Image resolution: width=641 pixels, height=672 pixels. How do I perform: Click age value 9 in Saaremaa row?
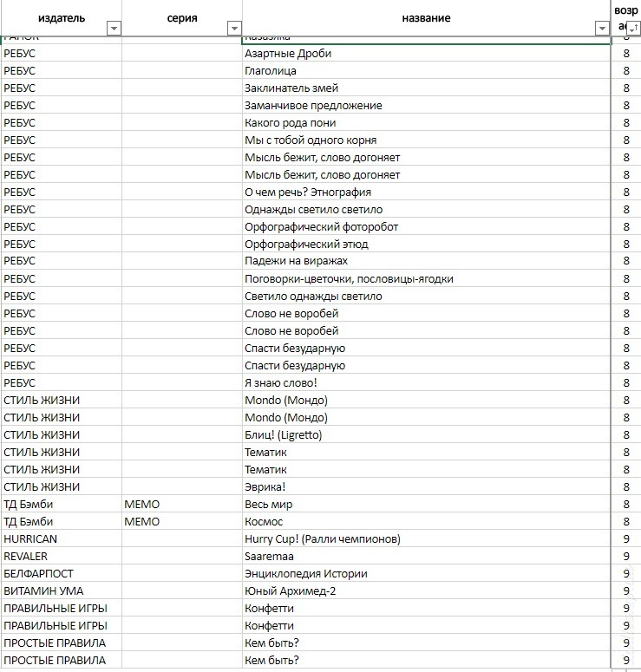point(626,557)
